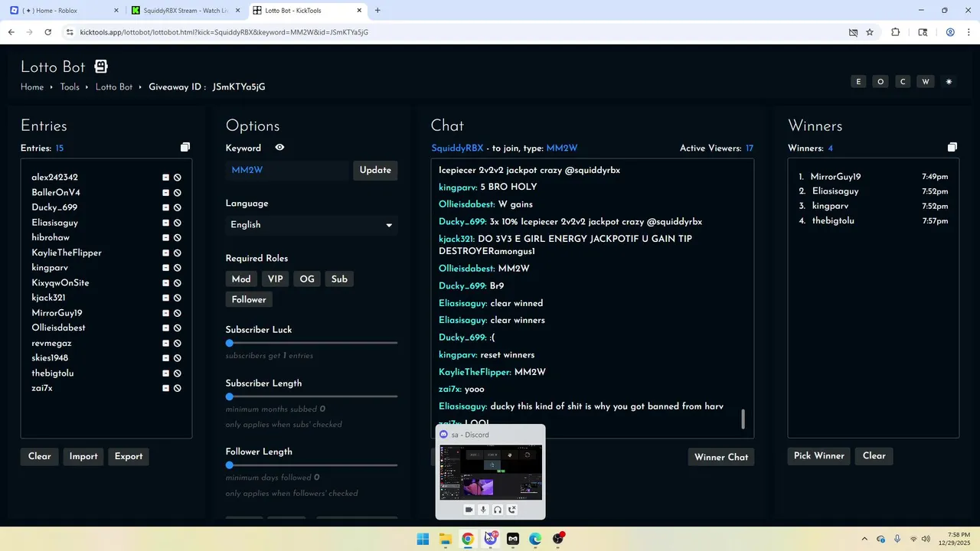Toggle keyword visibility eye icon
The width and height of the screenshot is (980, 551).
279,148
